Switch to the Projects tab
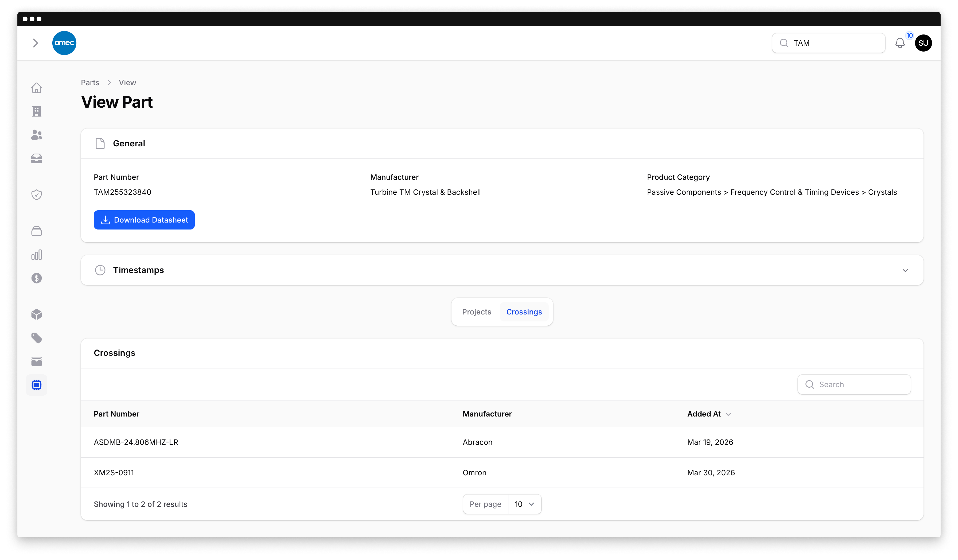 click(476, 312)
